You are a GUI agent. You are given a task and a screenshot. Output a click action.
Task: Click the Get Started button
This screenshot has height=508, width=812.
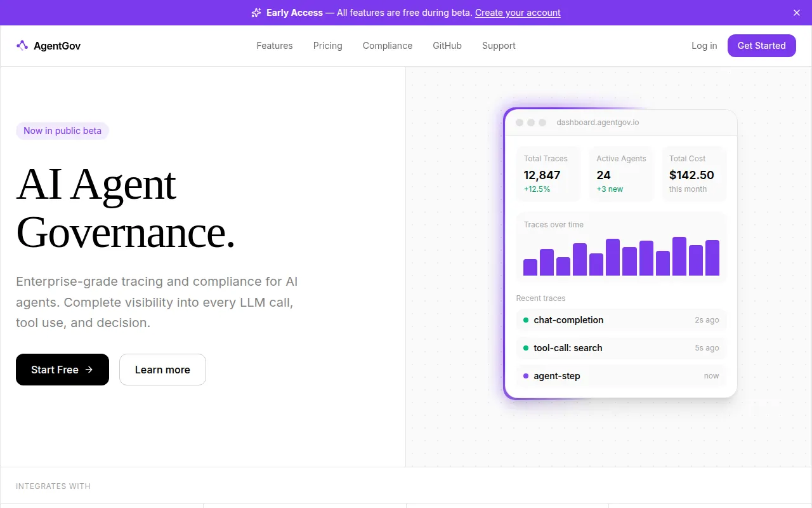[x=762, y=46]
